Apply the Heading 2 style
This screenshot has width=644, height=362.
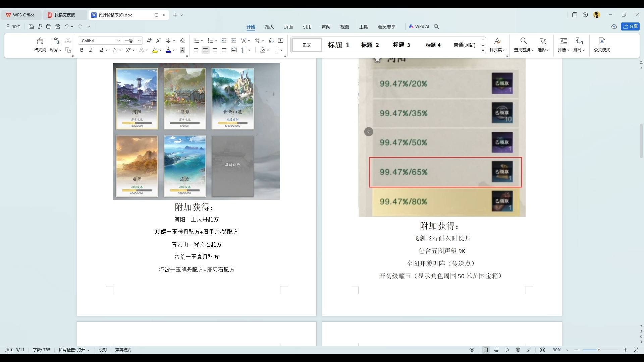click(x=370, y=45)
